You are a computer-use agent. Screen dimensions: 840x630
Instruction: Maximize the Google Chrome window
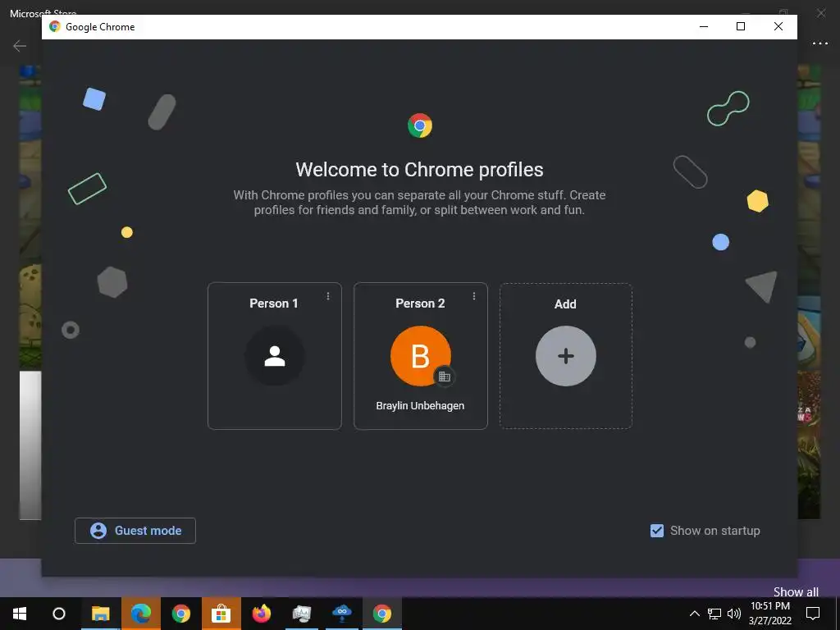click(x=741, y=27)
